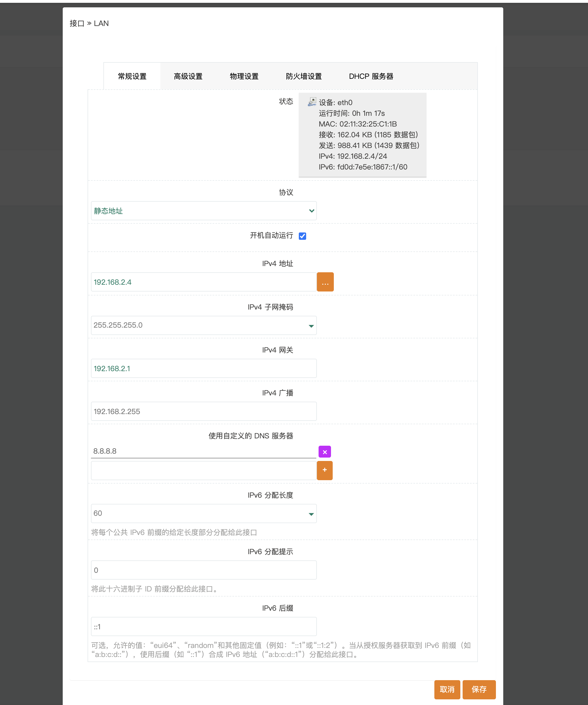Click the 发送: 988.41 KB status line
The image size is (588, 705).
[369, 145]
